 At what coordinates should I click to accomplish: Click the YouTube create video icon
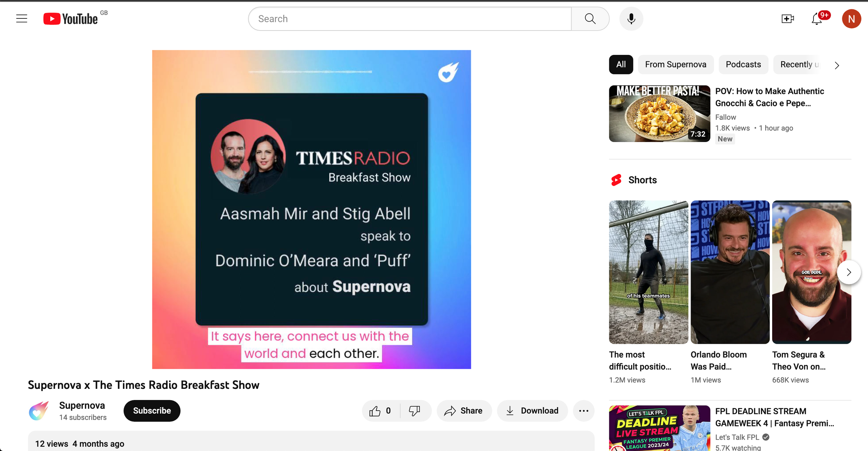pos(788,18)
